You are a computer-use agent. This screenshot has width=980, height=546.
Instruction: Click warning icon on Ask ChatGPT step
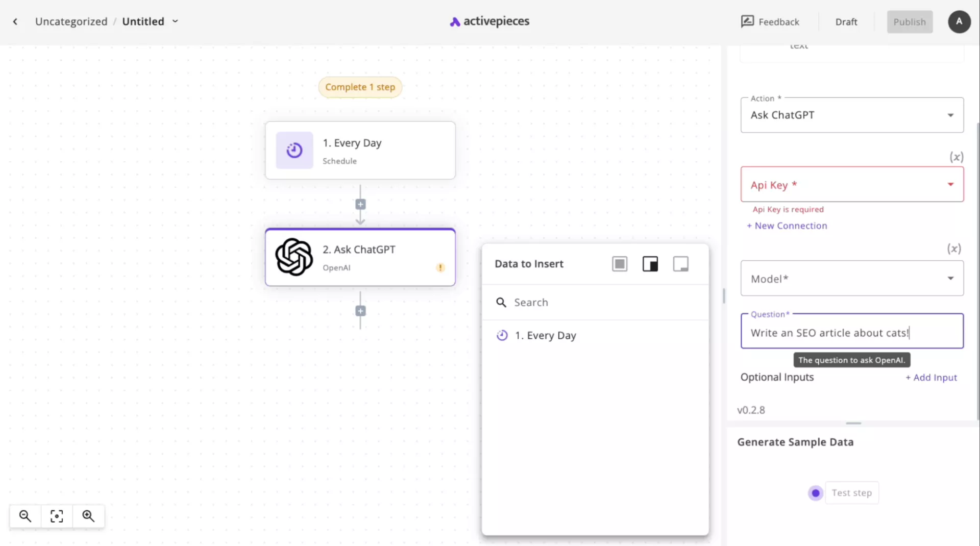pos(440,268)
